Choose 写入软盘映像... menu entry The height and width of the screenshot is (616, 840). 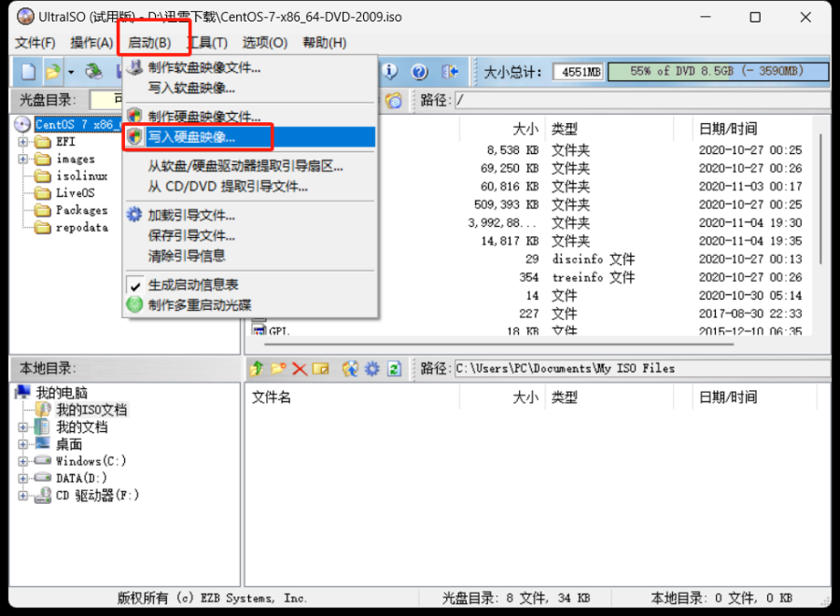point(250,89)
